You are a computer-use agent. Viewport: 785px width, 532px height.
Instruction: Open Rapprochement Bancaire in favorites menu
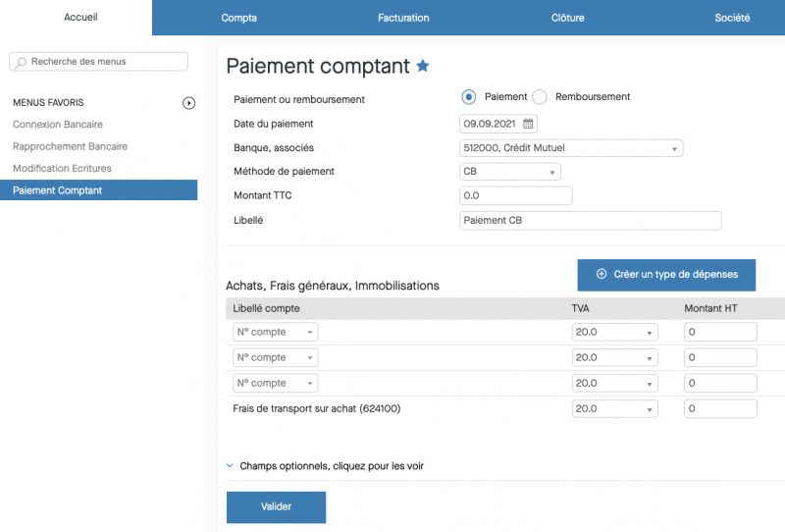click(70, 146)
